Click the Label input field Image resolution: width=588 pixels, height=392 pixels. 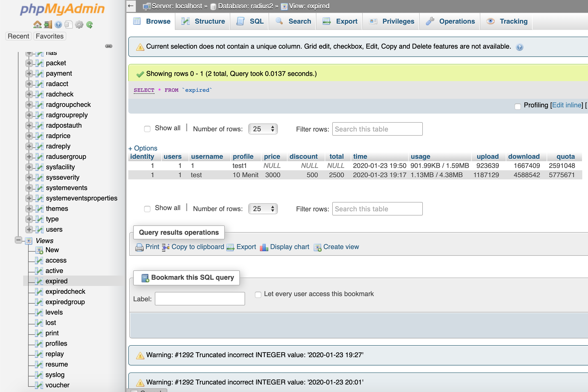(200, 298)
